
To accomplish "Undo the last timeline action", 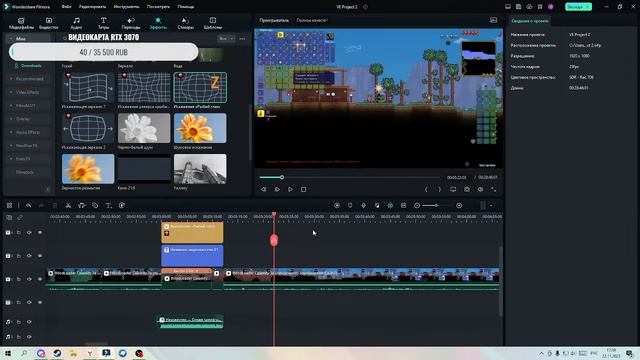I will 28,205.
